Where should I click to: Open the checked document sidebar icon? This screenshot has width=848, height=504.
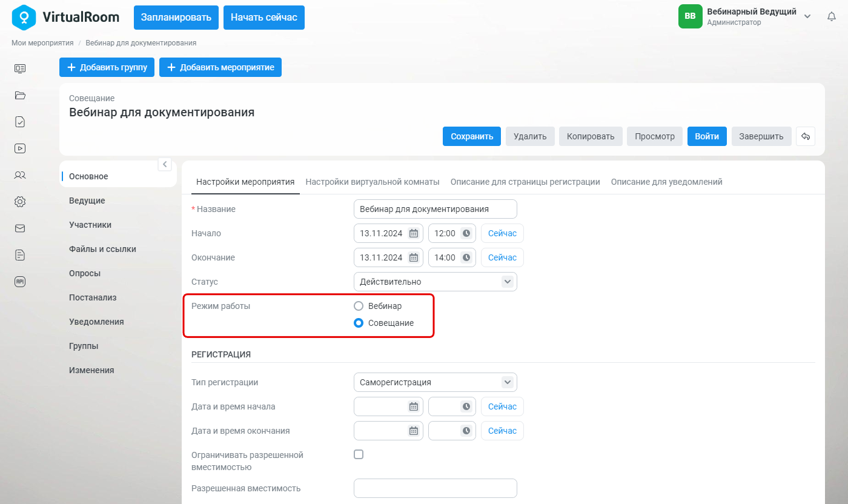coord(20,122)
